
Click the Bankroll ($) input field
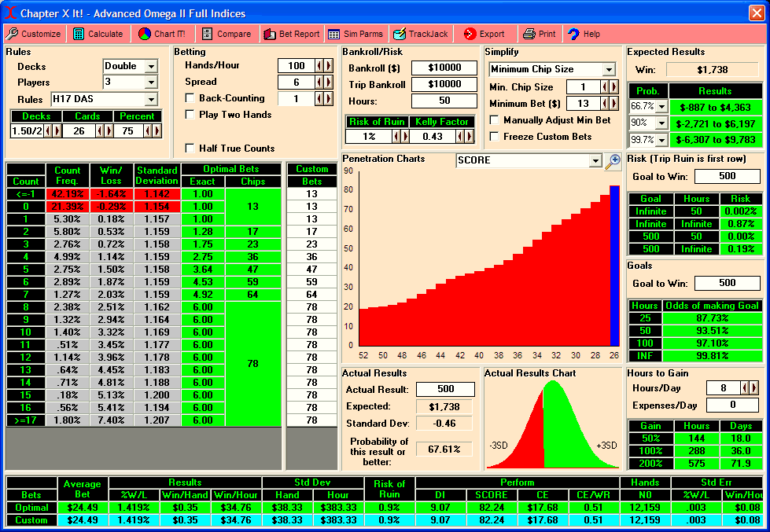(x=444, y=68)
